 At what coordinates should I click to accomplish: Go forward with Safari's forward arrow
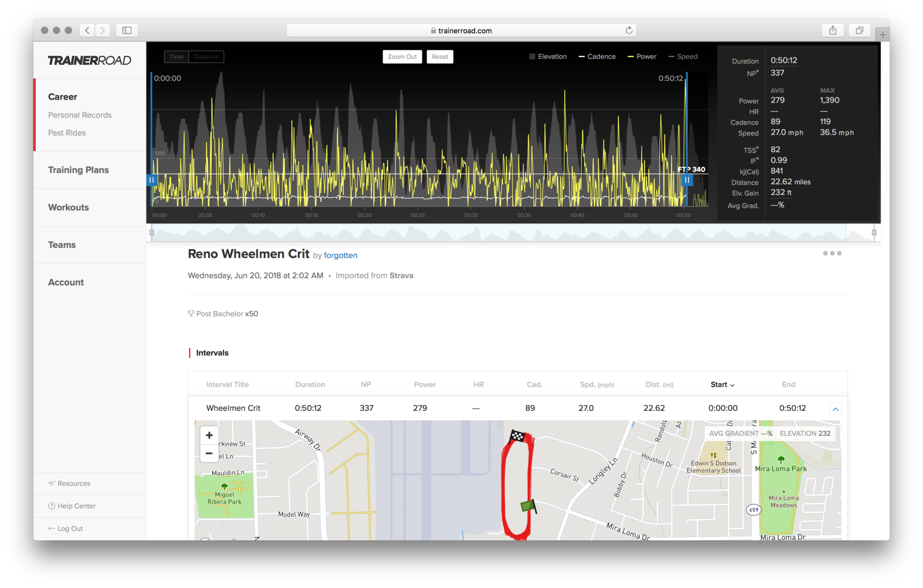click(103, 30)
